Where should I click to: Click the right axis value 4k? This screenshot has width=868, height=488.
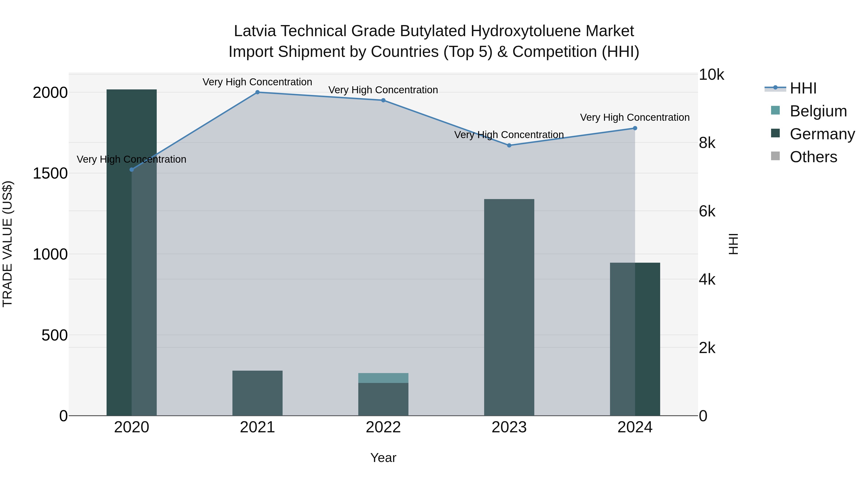pos(707,280)
